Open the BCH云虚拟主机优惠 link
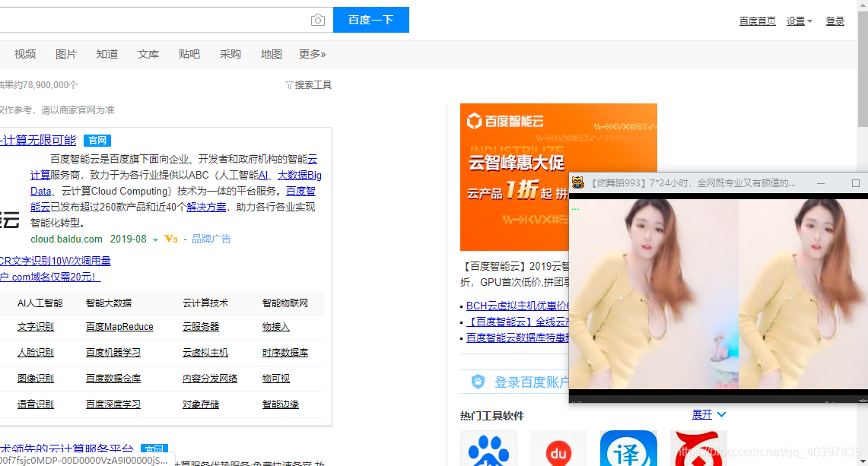 tap(517, 306)
